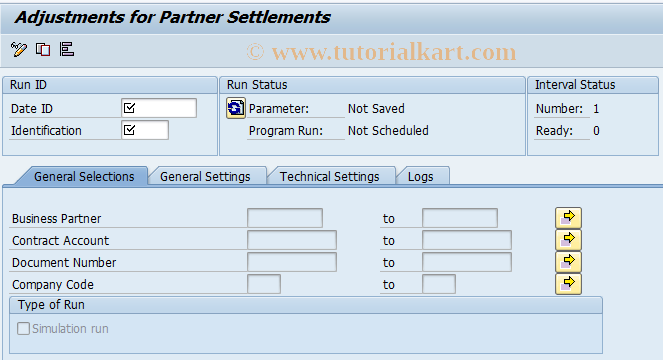663x360 pixels.
Task: Click Document Number from field
Action: click(x=292, y=262)
